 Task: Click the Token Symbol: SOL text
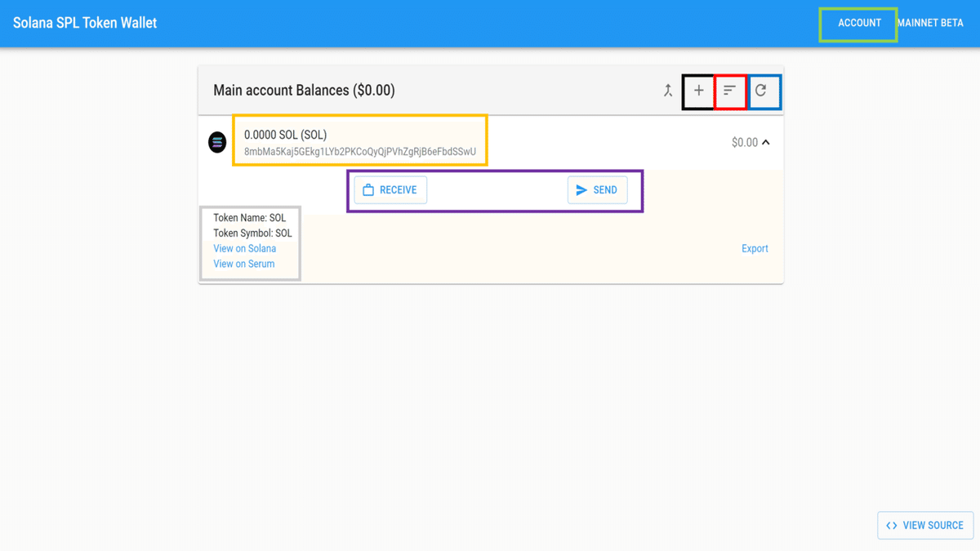click(252, 233)
